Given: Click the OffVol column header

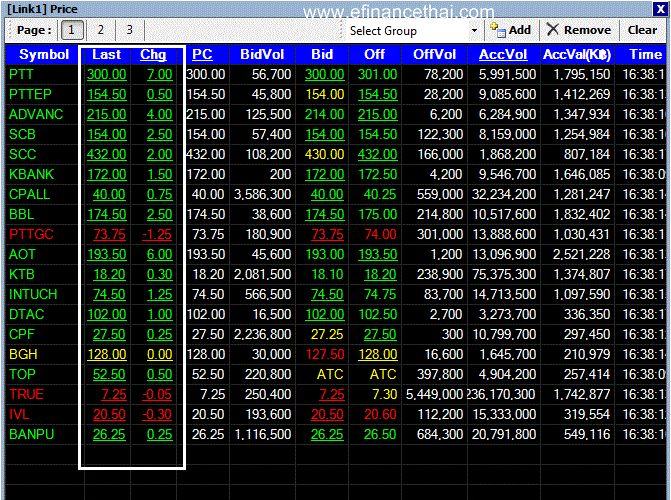Looking at the screenshot, I should [x=434, y=54].
